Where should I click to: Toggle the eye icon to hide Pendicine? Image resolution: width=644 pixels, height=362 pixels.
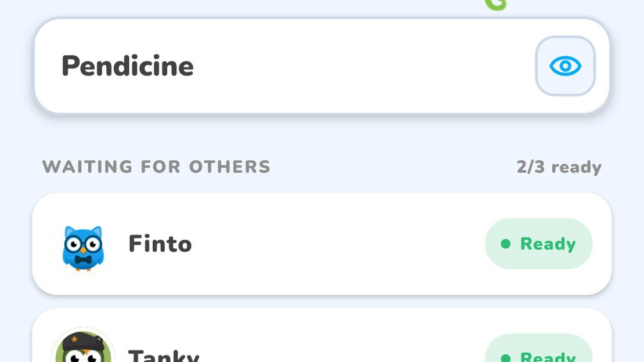point(565,66)
